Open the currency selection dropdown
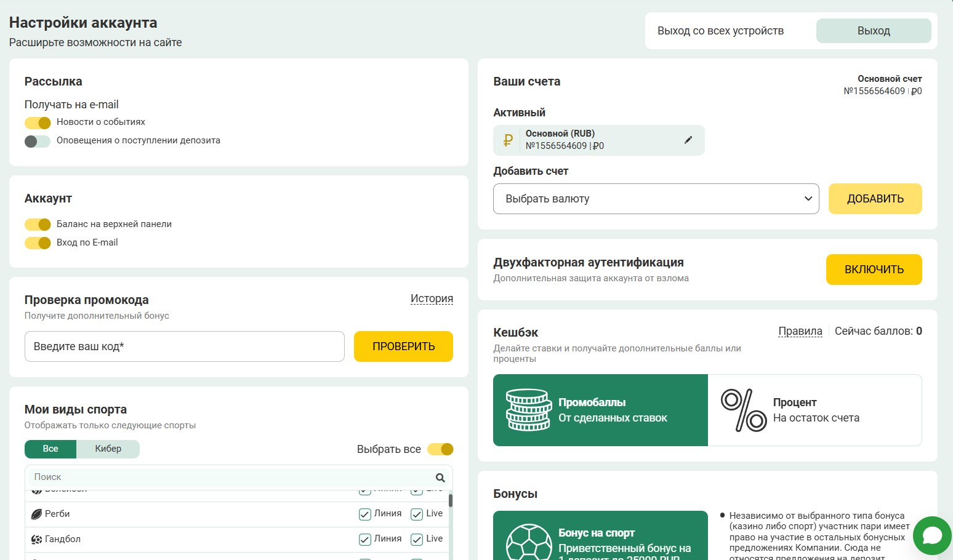 656,199
